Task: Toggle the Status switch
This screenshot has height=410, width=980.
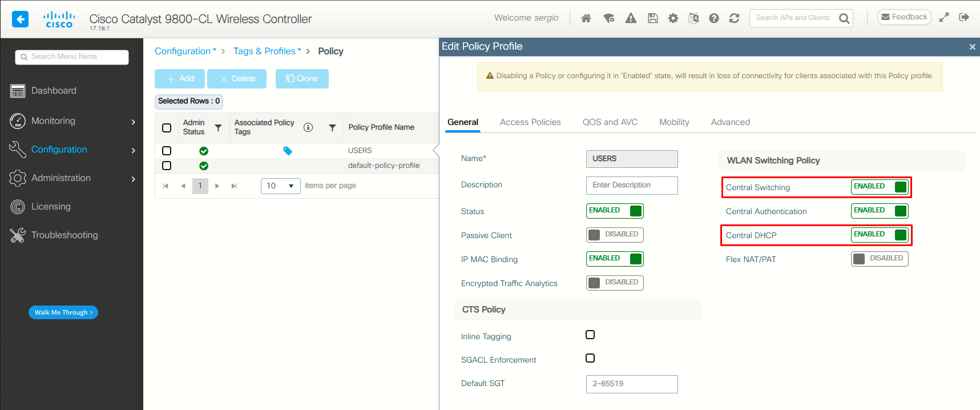Action: pyautogui.click(x=615, y=211)
